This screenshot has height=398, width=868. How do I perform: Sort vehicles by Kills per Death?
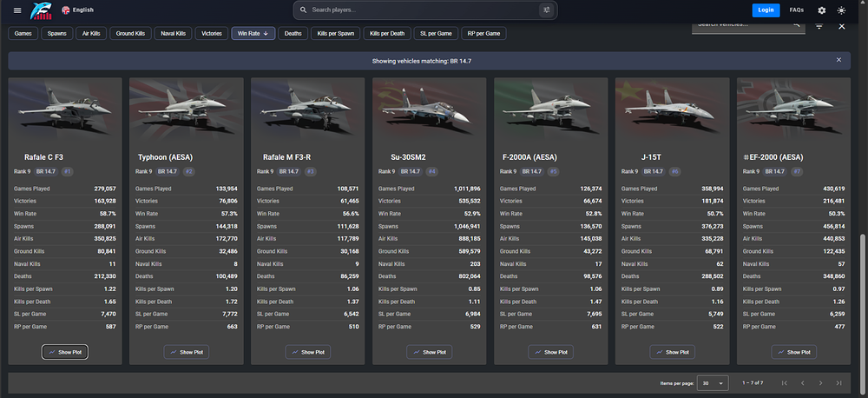pyautogui.click(x=387, y=33)
